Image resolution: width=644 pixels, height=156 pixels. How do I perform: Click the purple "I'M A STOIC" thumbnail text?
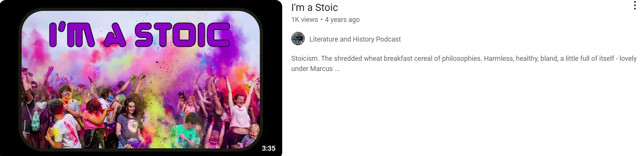(x=140, y=35)
